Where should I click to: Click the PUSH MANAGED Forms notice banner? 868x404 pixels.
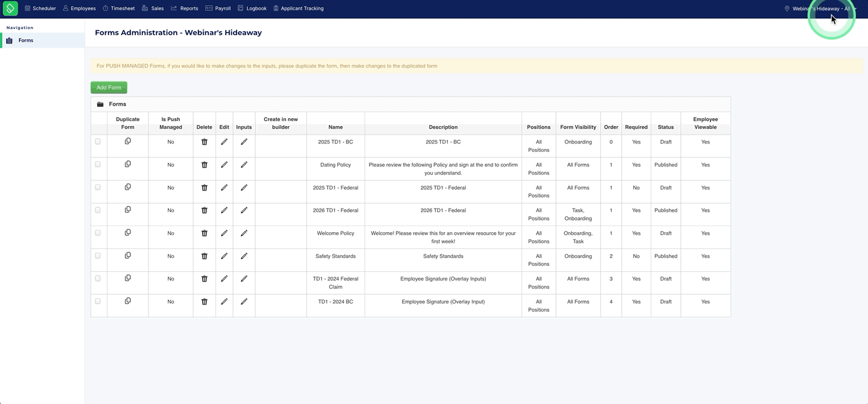tap(476, 66)
